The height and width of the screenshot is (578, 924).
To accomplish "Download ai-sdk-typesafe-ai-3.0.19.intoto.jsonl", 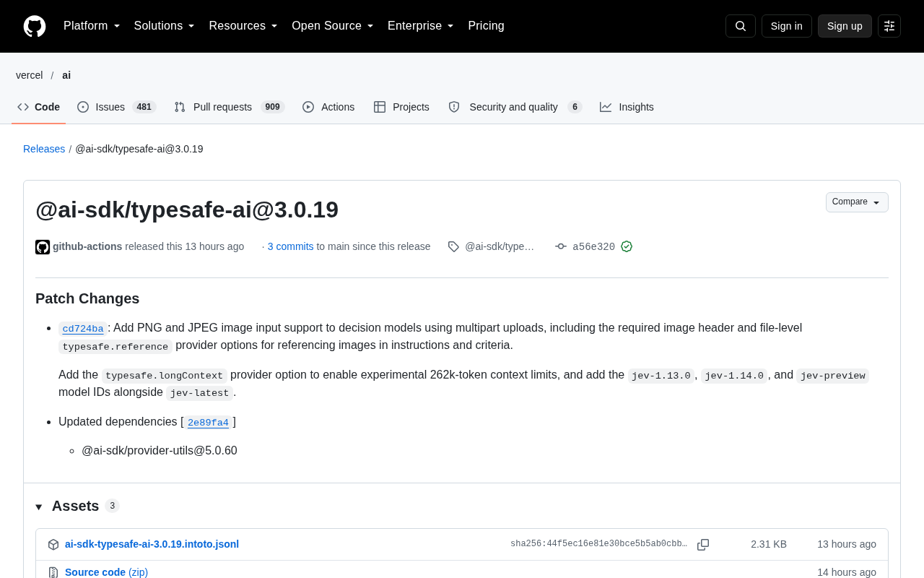I will pos(152,544).
